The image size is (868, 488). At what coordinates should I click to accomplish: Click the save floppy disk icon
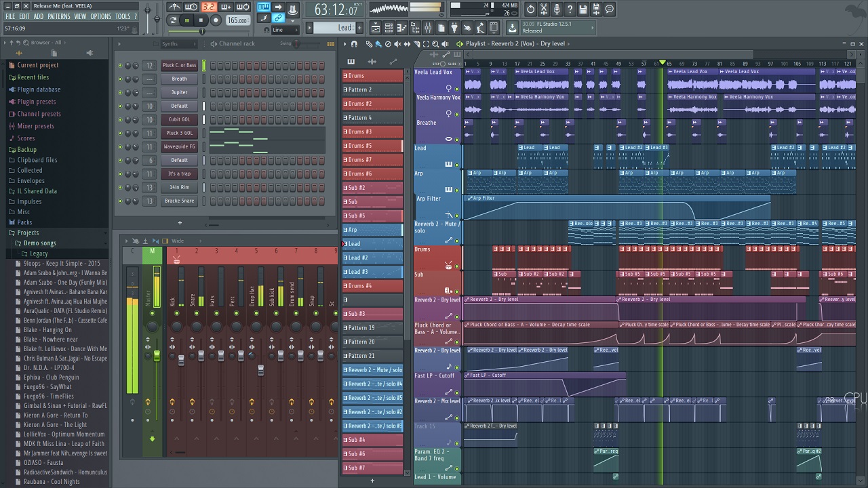click(x=583, y=9)
